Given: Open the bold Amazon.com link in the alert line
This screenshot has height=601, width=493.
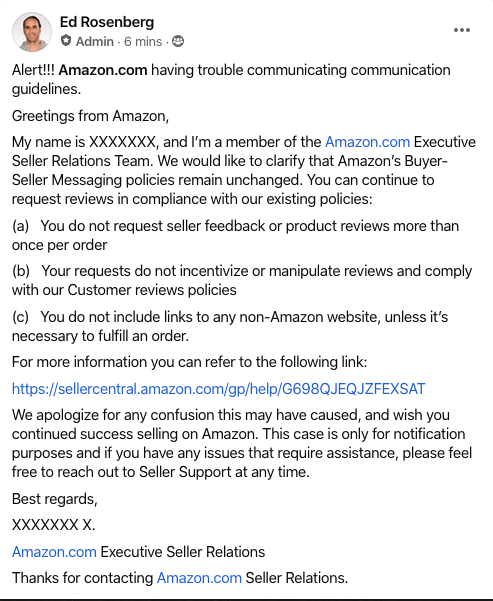Looking at the screenshot, I should point(103,70).
